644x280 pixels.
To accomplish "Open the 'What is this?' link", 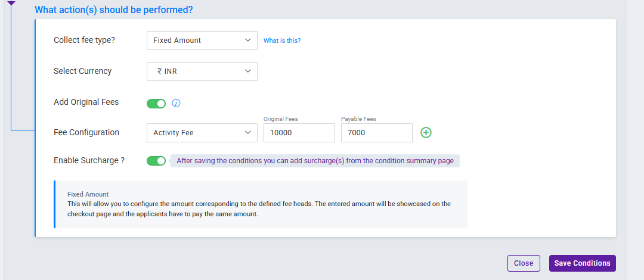I will pyautogui.click(x=282, y=41).
